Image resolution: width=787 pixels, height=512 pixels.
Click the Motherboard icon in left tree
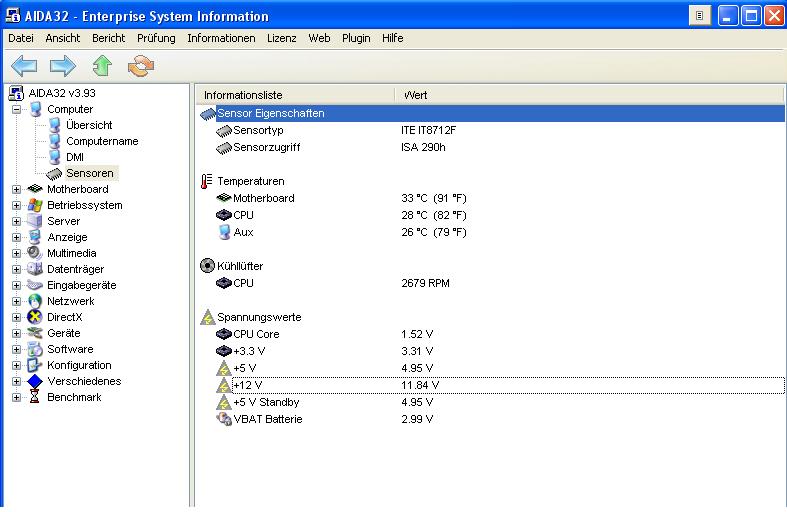35,189
